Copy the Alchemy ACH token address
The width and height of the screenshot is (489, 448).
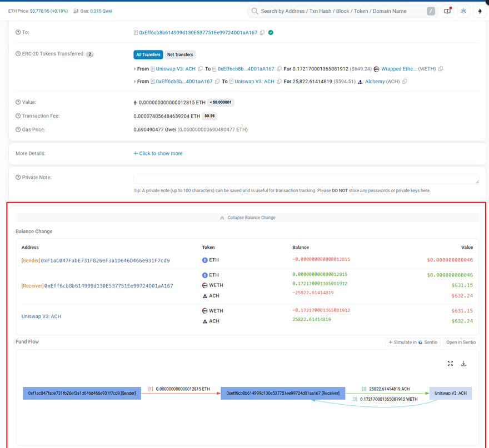pyautogui.click(x=405, y=81)
